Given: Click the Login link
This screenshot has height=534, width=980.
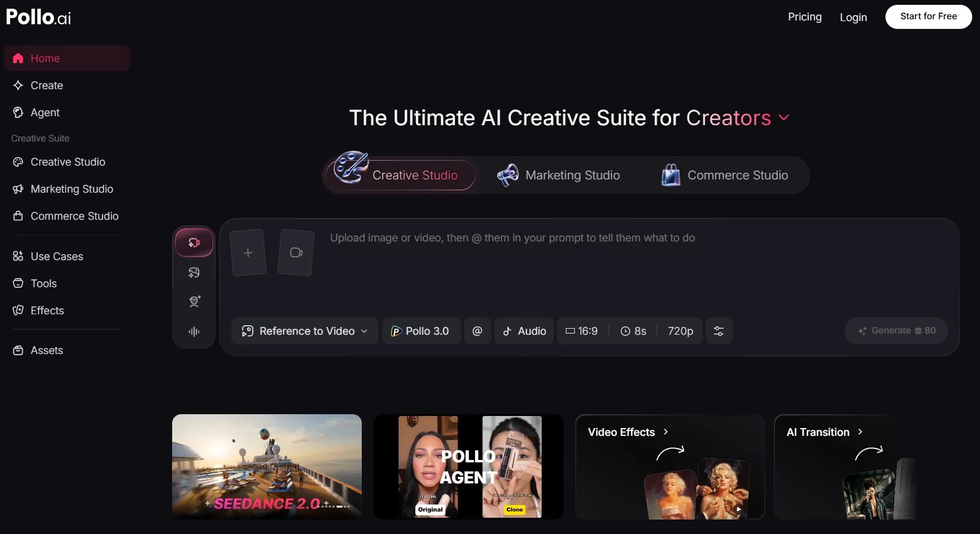Looking at the screenshot, I should (x=854, y=17).
